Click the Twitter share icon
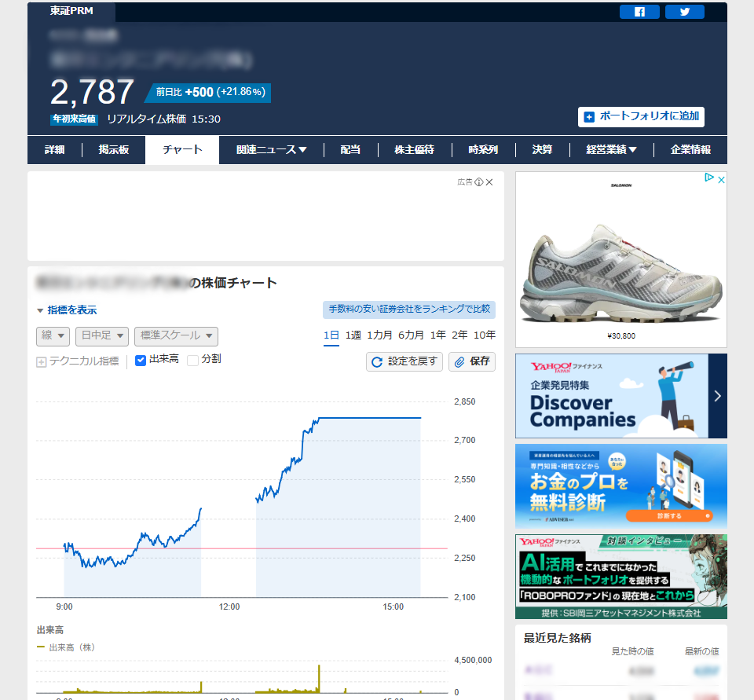The image size is (754, 700). pos(684,12)
